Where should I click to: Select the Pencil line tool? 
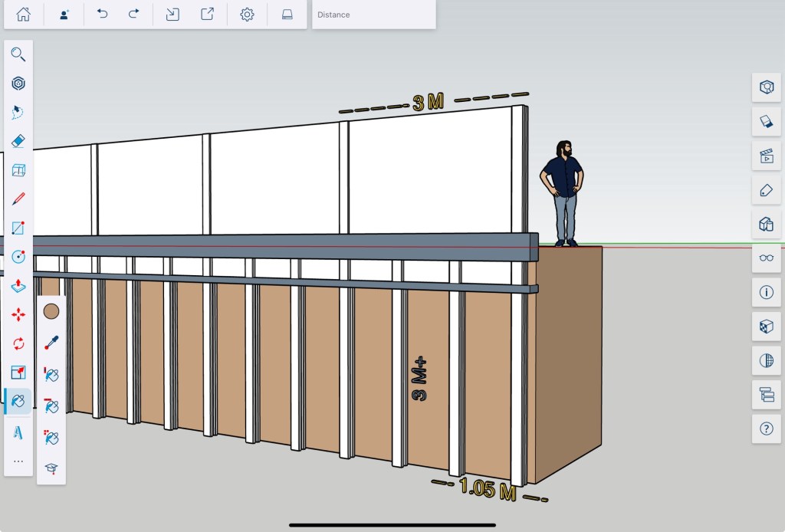pyautogui.click(x=18, y=199)
